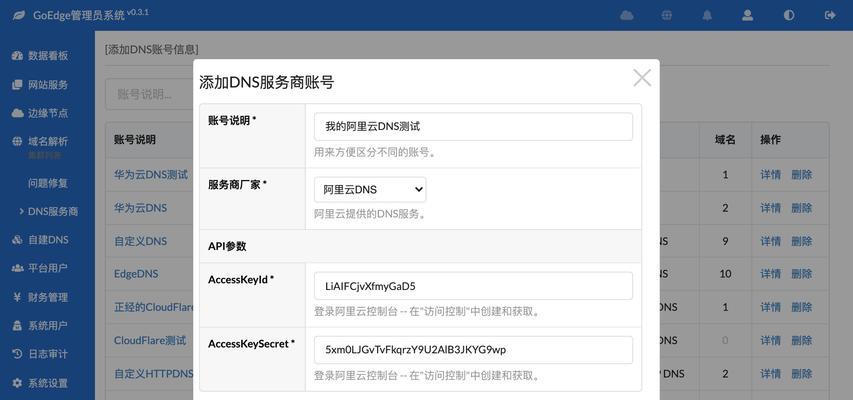Click 详情 for 自定义HTTPDNS row
The width and height of the screenshot is (853, 400).
click(x=770, y=374)
